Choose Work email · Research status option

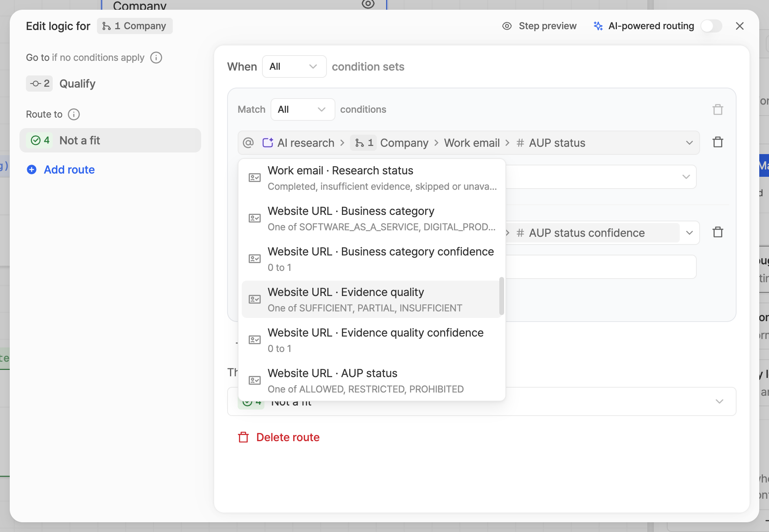click(x=372, y=178)
